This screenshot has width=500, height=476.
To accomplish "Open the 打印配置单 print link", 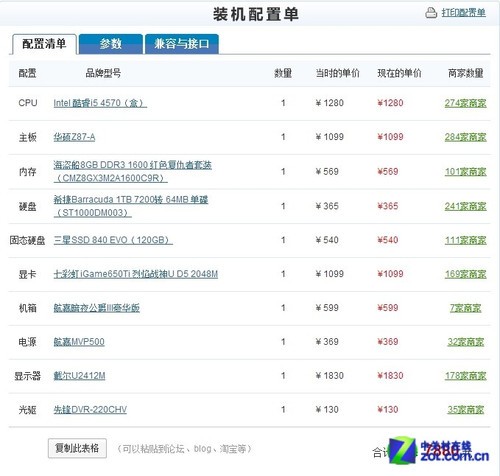I will click(x=463, y=13).
